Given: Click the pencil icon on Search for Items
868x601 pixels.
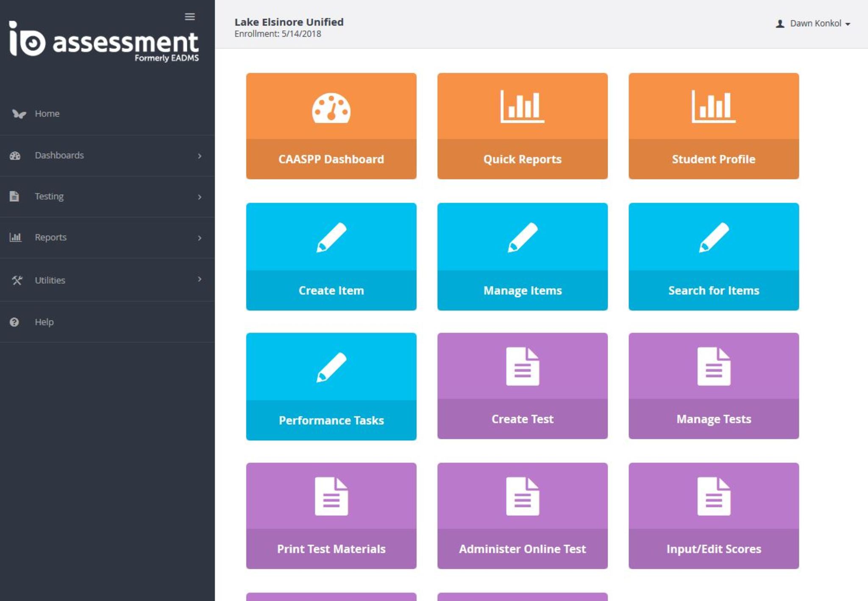Looking at the screenshot, I should pos(713,237).
